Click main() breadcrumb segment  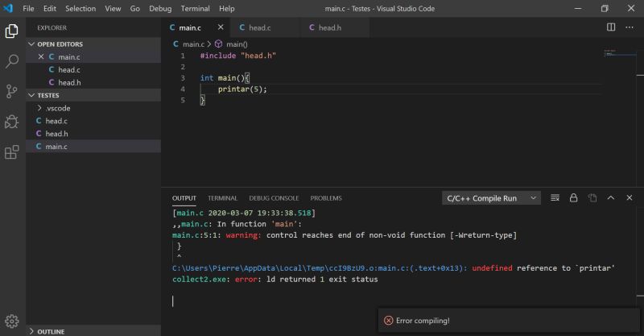(x=237, y=44)
